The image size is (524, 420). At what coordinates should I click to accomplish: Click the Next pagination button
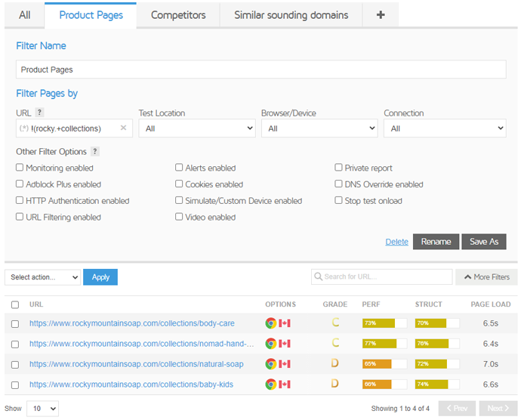pyautogui.click(x=498, y=409)
